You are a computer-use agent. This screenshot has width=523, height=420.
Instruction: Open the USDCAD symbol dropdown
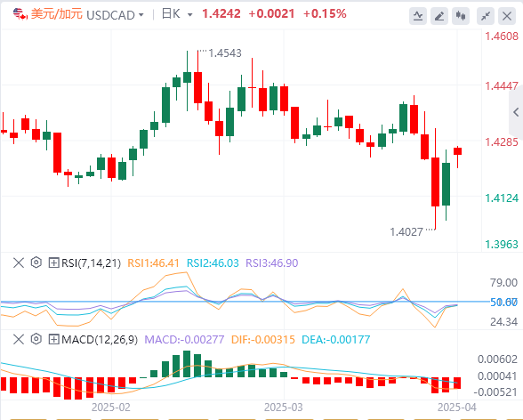tap(115, 15)
